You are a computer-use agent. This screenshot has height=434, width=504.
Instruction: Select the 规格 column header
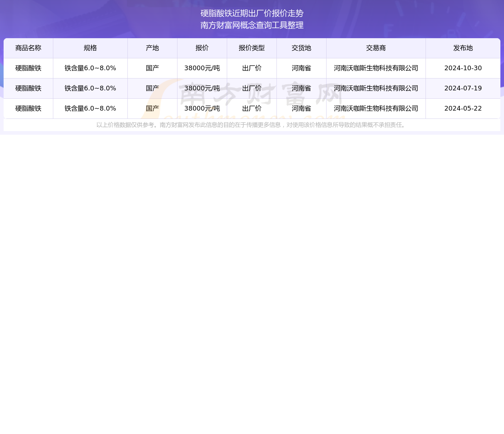click(x=90, y=48)
